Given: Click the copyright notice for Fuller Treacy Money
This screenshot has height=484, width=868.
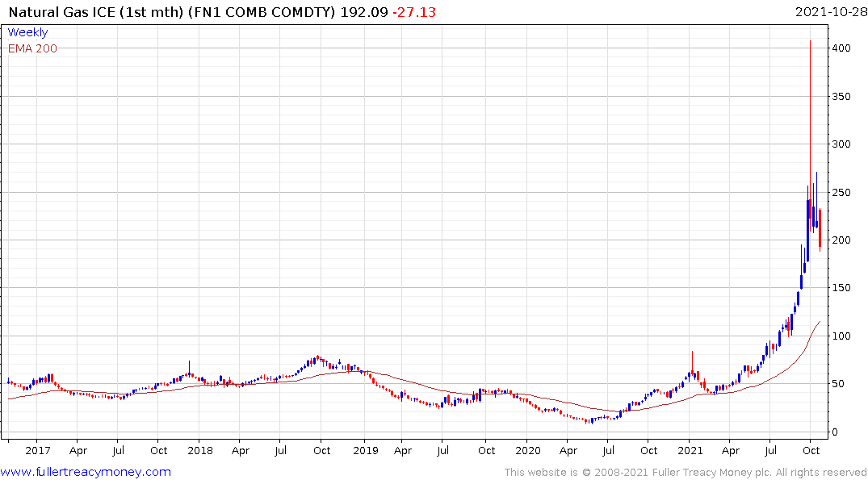Looking at the screenshot, I should tap(686, 473).
